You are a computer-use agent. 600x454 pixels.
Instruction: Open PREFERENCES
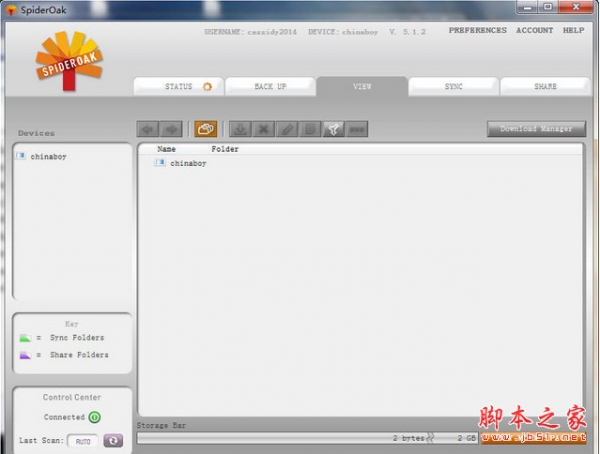(x=478, y=30)
